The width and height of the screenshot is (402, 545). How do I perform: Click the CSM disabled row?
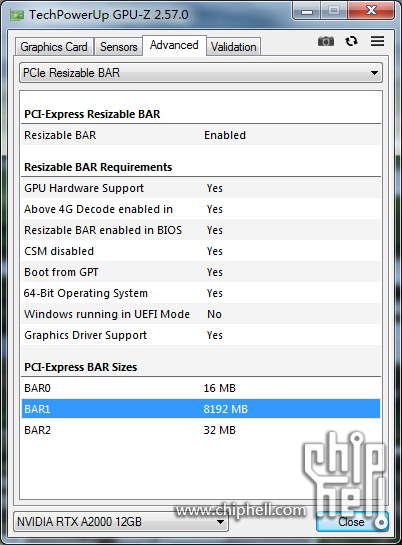tap(201, 251)
